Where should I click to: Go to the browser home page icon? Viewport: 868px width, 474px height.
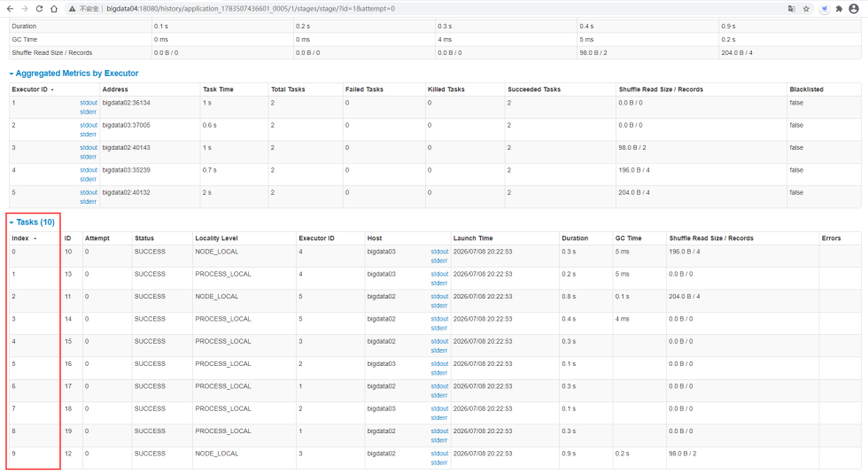coord(54,8)
